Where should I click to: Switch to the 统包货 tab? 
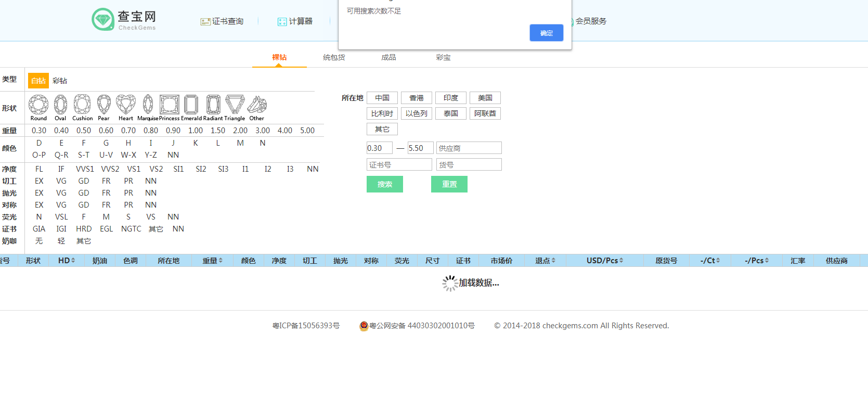334,57
